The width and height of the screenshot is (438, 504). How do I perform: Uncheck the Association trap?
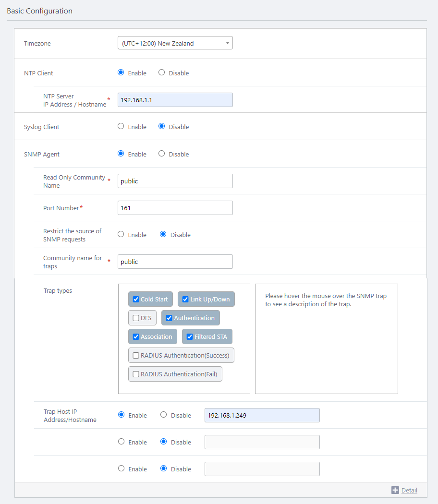click(136, 337)
